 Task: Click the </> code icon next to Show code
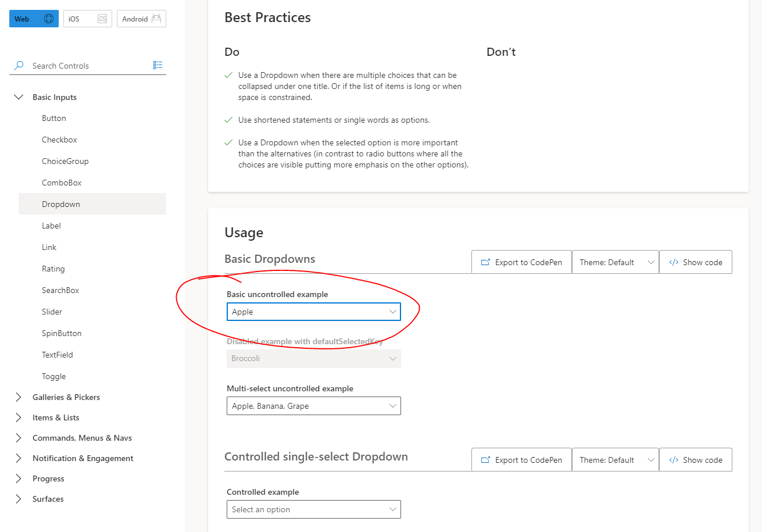674,262
